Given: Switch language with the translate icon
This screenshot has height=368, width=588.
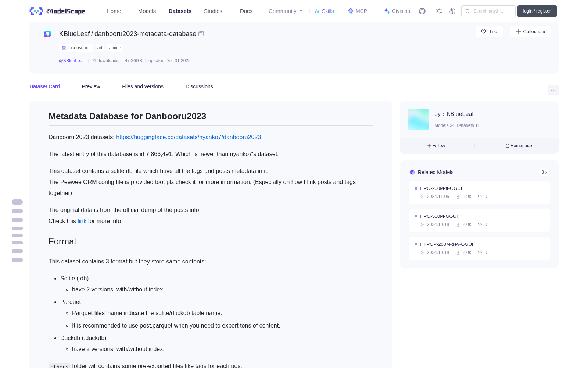Looking at the screenshot, I should point(452,11).
